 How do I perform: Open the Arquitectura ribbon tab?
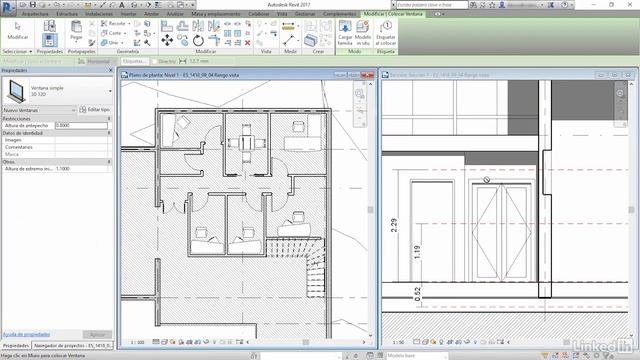click(35, 14)
